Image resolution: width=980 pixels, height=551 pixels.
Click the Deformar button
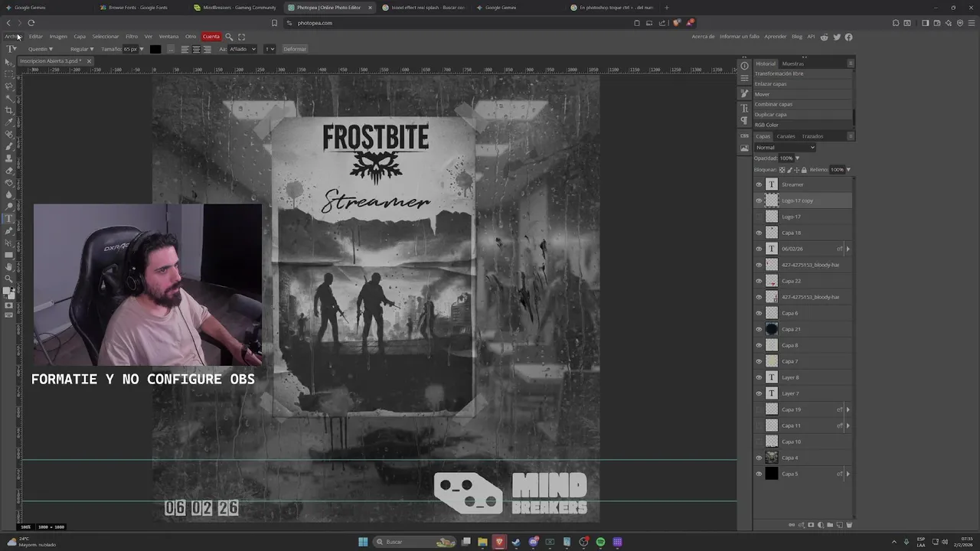coord(295,49)
